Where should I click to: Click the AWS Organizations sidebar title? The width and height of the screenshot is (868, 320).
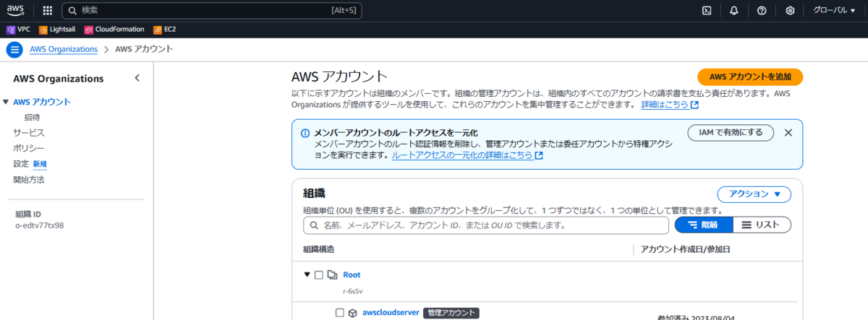point(59,79)
